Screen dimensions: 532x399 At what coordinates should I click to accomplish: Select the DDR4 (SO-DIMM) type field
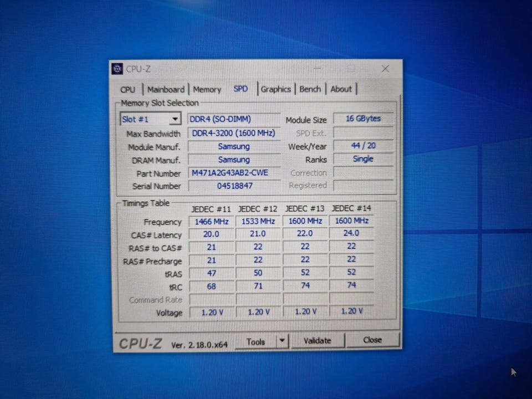(234, 119)
